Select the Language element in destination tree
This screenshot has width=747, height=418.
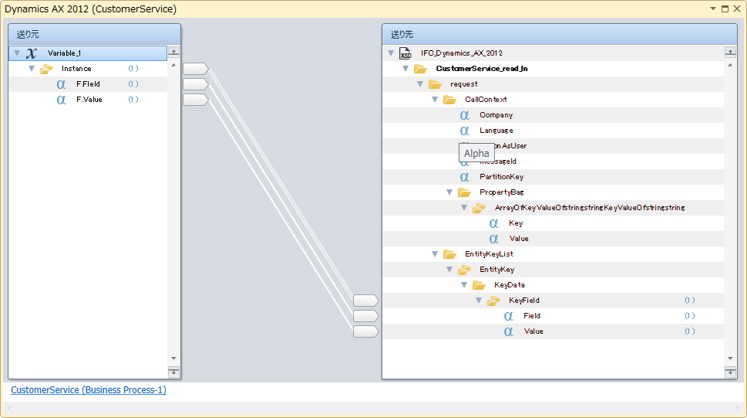pyautogui.click(x=496, y=130)
